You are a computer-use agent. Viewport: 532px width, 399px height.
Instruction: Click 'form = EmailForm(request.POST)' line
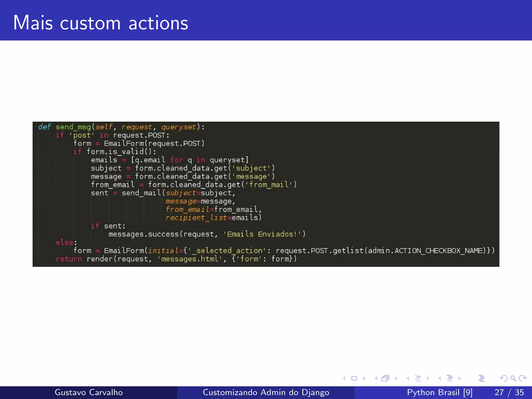(139, 143)
